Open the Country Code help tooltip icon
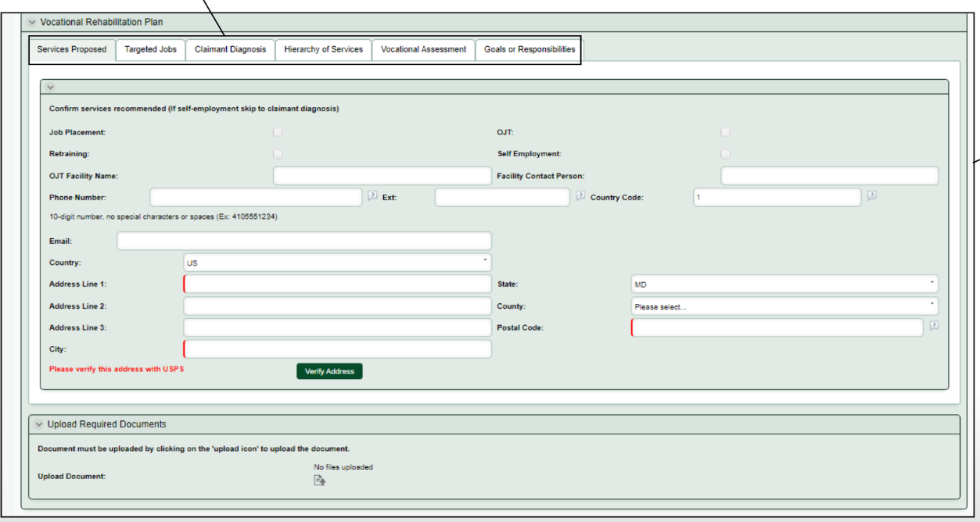The width and height of the screenshot is (980, 522). pos(872,196)
